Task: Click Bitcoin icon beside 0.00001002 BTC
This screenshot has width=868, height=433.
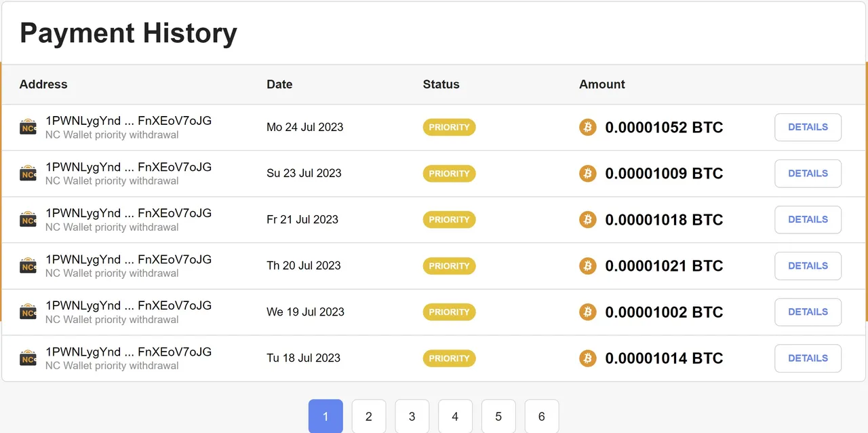Action: (587, 312)
